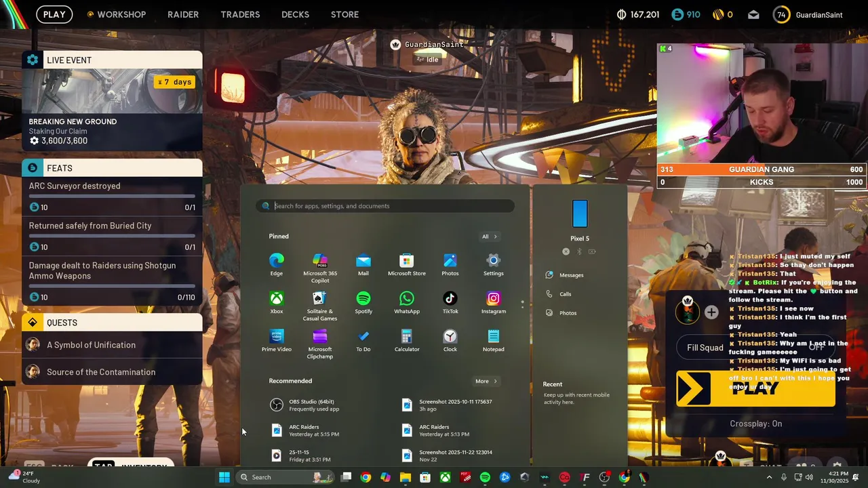Click the yellow PLAY button
The image size is (868, 488).
coord(755,389)
